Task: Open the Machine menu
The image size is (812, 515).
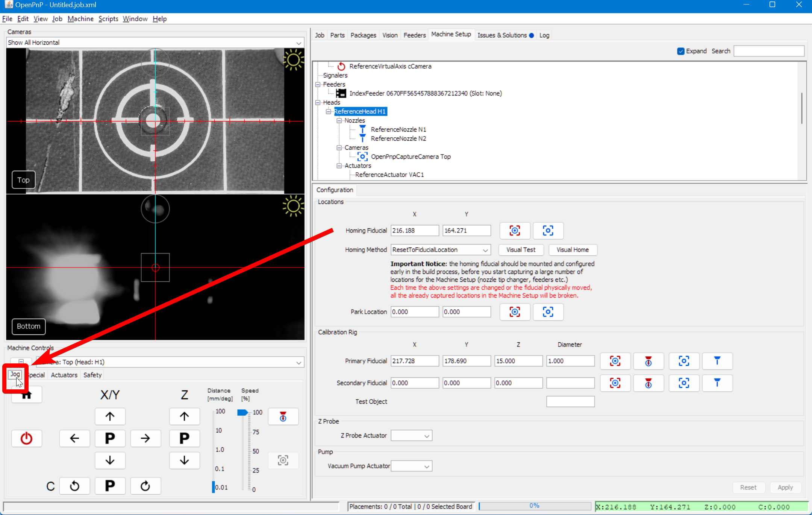Action: tap(80, 19)
